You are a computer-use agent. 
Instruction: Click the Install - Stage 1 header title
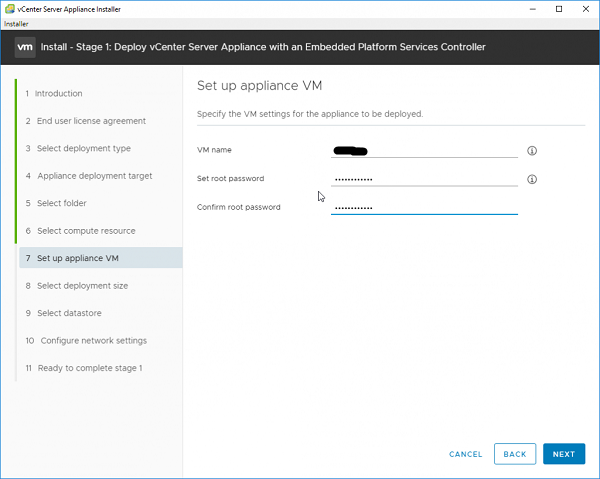click(x=263, y=47)
